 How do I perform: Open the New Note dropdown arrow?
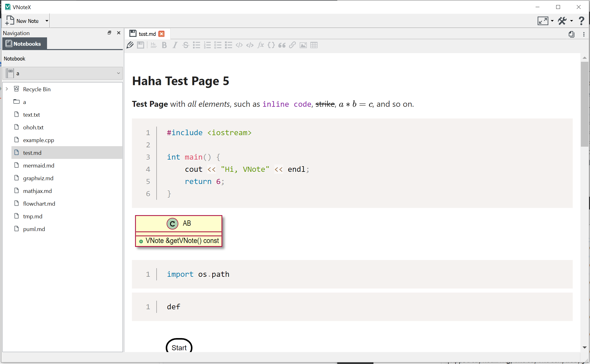(x=47, y=21)
